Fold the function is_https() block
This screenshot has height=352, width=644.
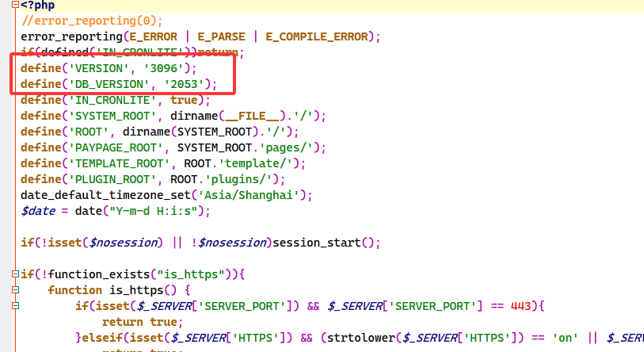click(14, 291)
